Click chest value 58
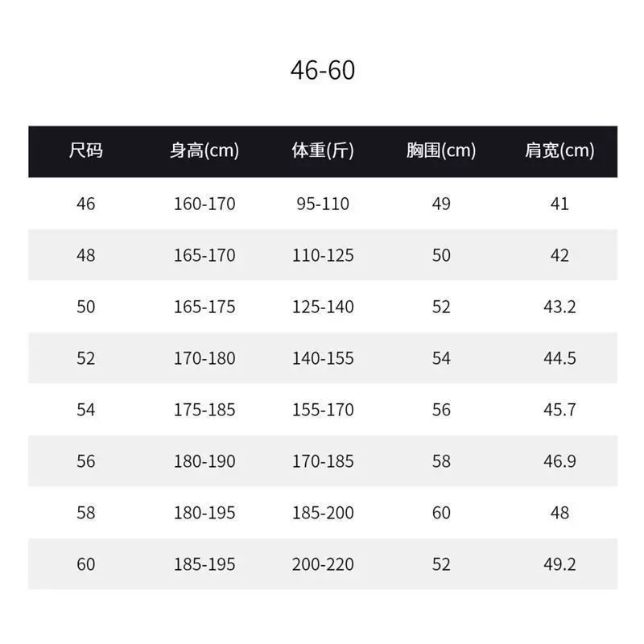Viewport: 644px width, 644px height. 441,461
